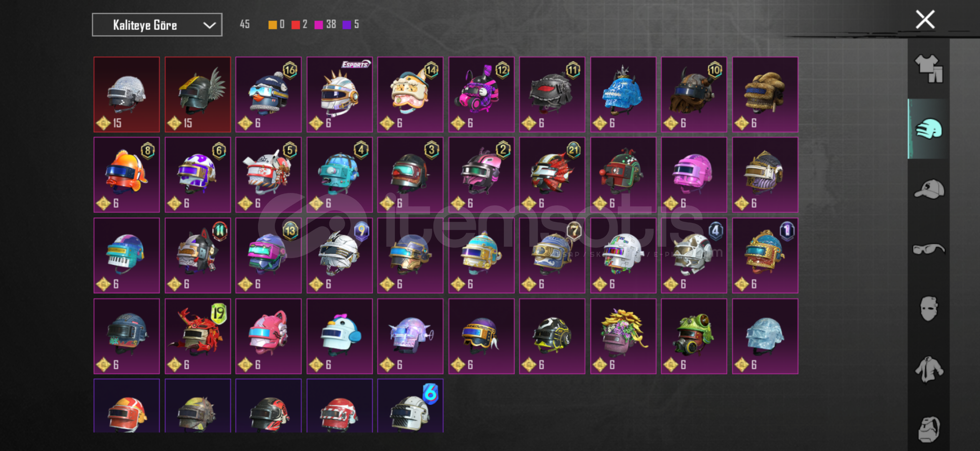Close the inventory with the X icon

click(x=925, y=20)
